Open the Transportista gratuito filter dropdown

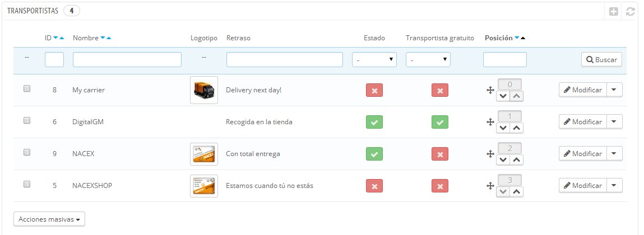pyautogui.click(x=428, y=59)
